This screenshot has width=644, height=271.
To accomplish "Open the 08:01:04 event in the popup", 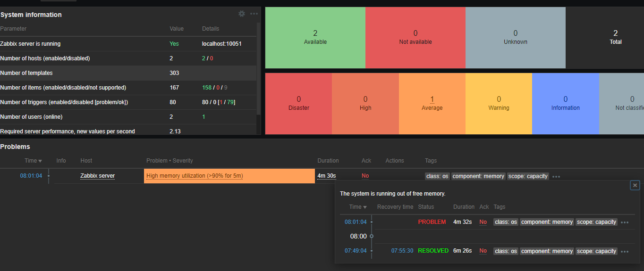I will coord(356,222).
